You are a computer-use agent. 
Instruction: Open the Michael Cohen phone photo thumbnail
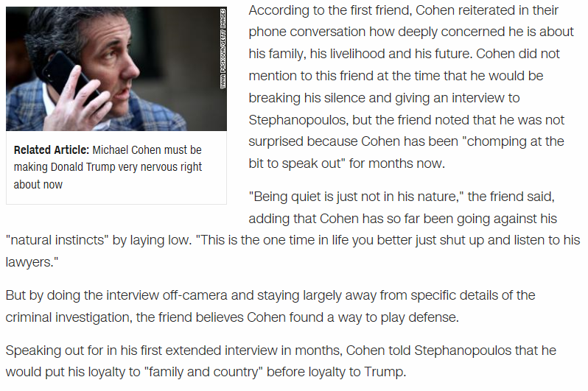[116, 68]
